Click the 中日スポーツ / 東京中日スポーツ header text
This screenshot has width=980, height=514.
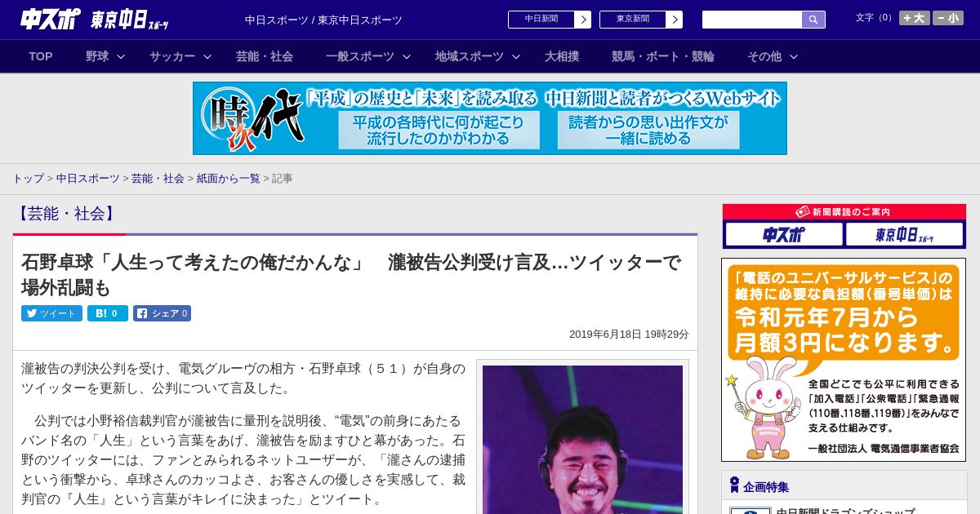(323, 20)
